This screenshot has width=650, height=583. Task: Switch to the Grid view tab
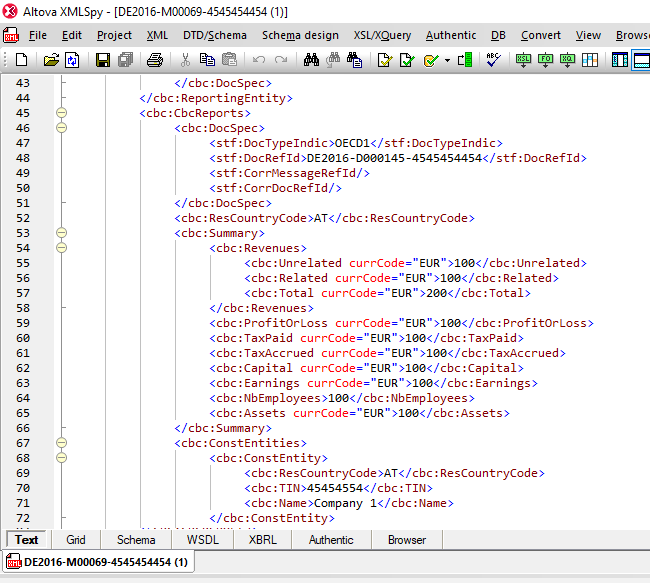76,540
